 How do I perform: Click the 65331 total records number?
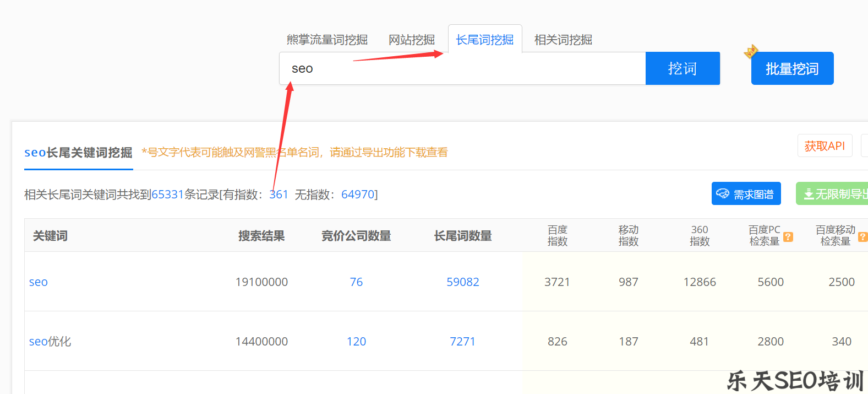coord(167,195)
